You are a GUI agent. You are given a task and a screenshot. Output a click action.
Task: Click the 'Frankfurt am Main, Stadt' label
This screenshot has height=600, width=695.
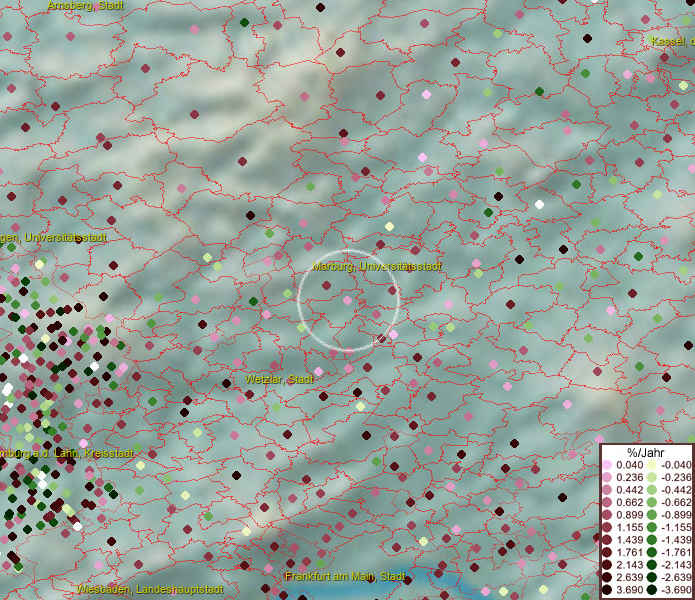click(345, 577)
